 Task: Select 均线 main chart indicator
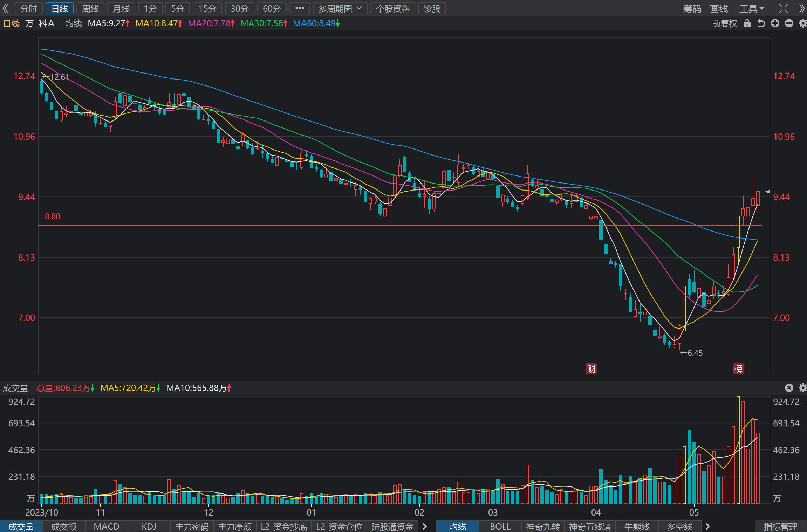[458, 526]
